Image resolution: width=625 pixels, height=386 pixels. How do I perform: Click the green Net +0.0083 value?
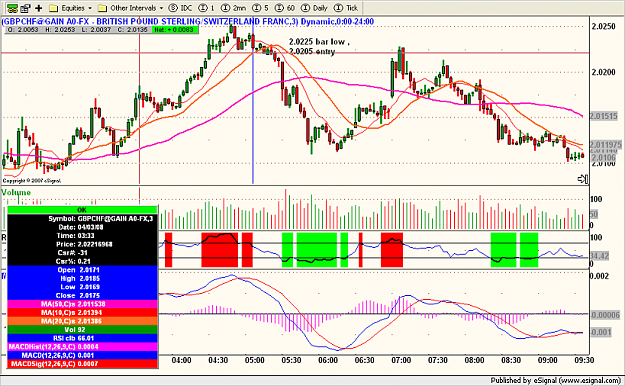(174, 30)
